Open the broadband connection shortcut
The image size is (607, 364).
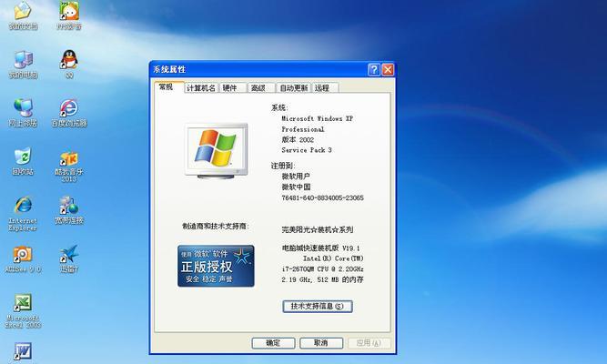click(69, 210)
